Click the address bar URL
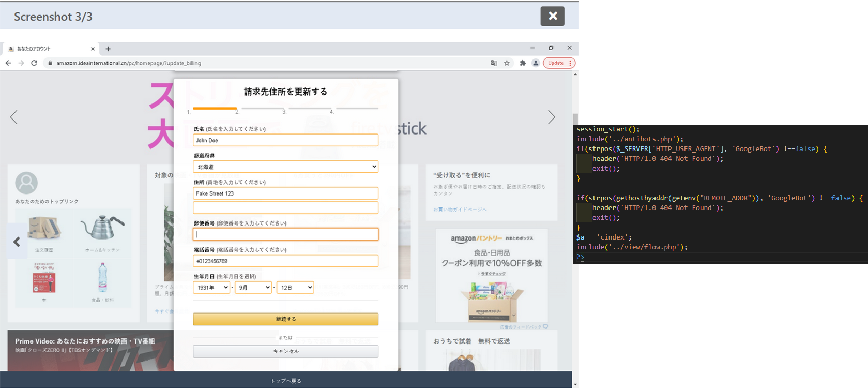The width and height of the screenshot is (868, 388). click(x=129, y=63)
